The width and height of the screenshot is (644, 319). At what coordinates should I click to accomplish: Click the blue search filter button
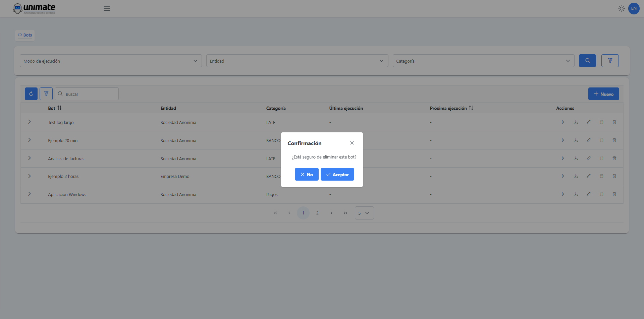[x=587, y=61]
